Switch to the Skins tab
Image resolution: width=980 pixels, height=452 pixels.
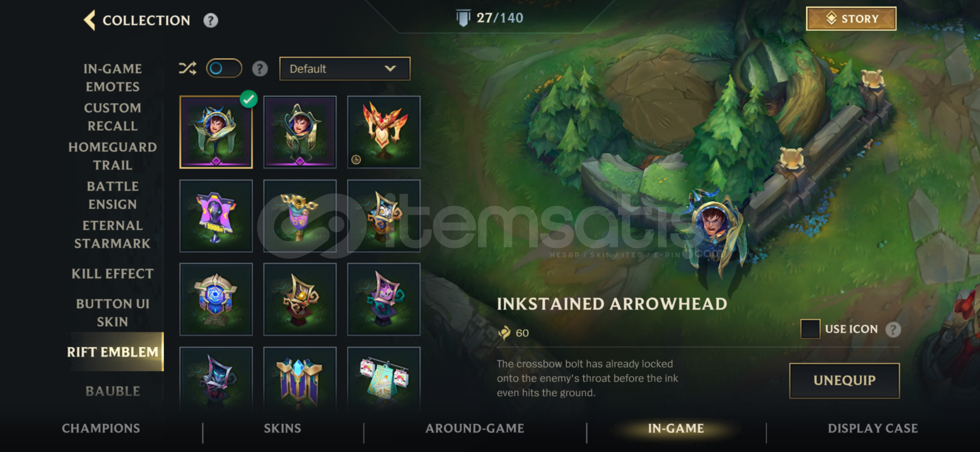282,428
